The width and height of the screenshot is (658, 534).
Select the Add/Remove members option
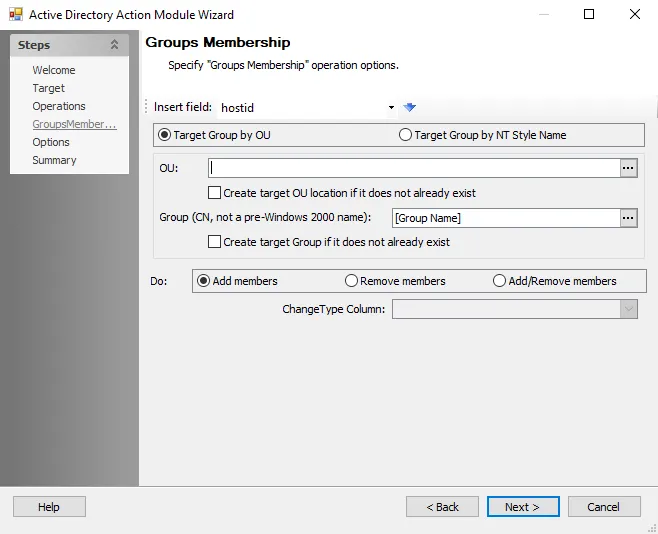click(555, 281)
